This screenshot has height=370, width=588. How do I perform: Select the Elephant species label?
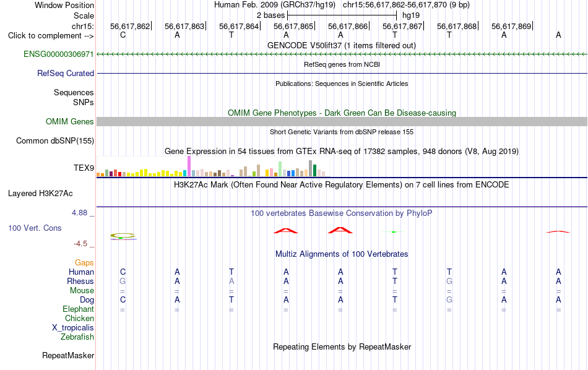point(78,309)
